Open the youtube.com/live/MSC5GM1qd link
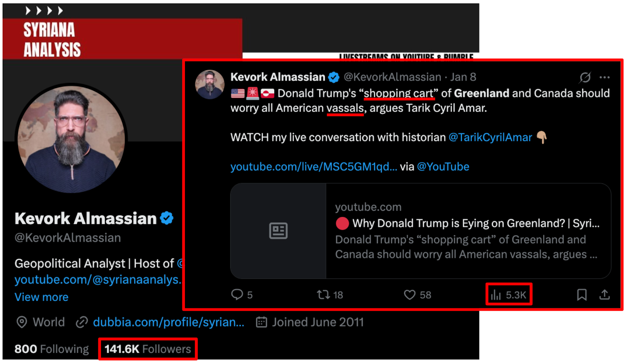 pyautogui.click(x=313, y=167)
